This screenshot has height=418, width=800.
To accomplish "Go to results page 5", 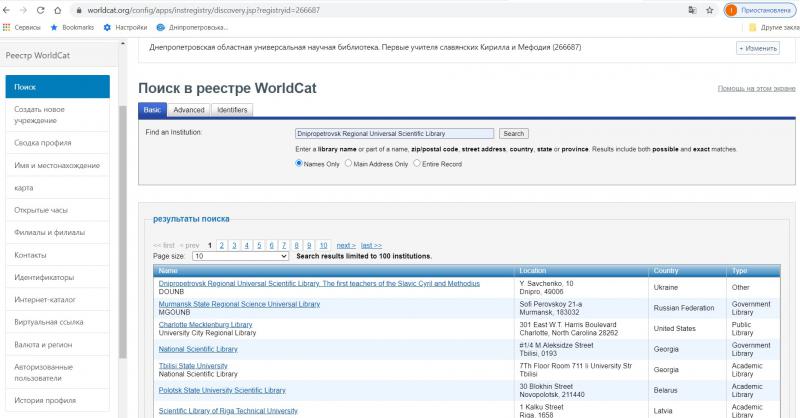I will [259, 245].
